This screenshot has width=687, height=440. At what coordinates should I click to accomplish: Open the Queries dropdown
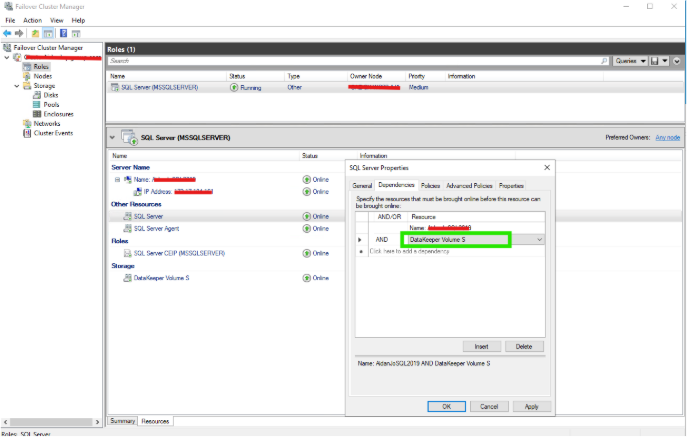click(630, 61)
